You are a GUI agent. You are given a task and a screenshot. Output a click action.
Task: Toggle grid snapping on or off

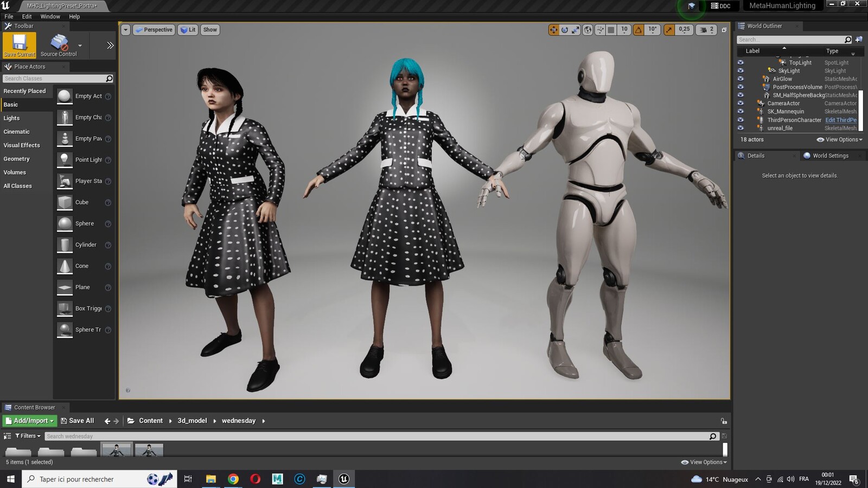tap(611, 30)
